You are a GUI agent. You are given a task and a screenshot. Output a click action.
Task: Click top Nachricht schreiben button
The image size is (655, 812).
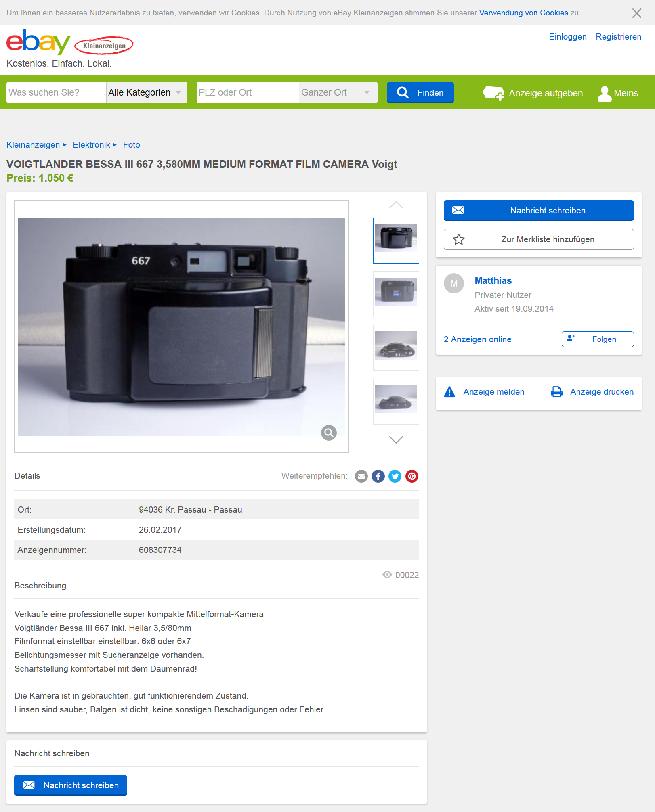pyautogui.click(x=539, y=210)
